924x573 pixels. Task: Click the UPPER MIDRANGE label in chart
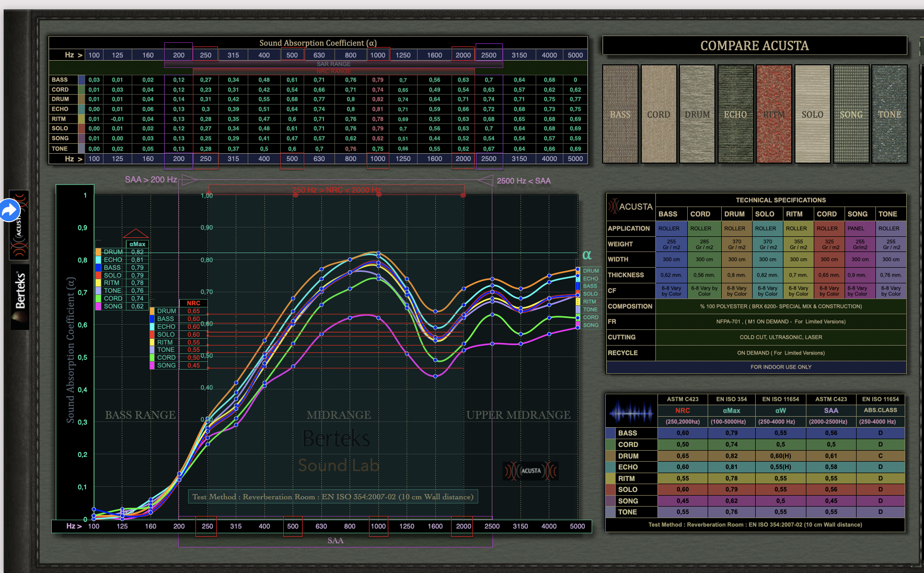pos(518,415)
